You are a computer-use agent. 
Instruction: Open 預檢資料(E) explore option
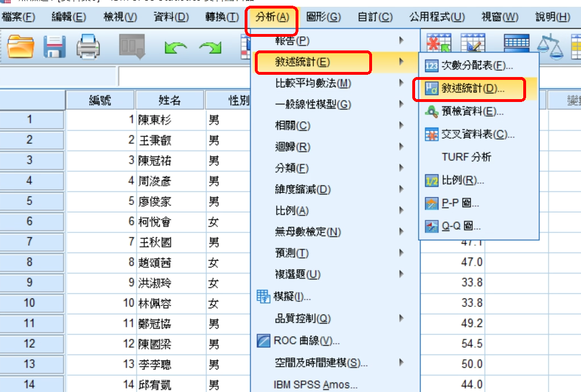[x=472, y=112]
